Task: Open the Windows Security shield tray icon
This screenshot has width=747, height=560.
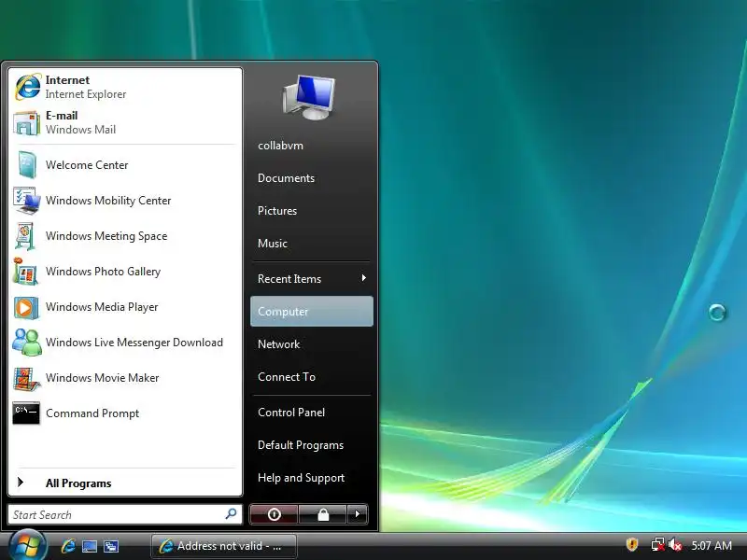Action: [632, 544]
